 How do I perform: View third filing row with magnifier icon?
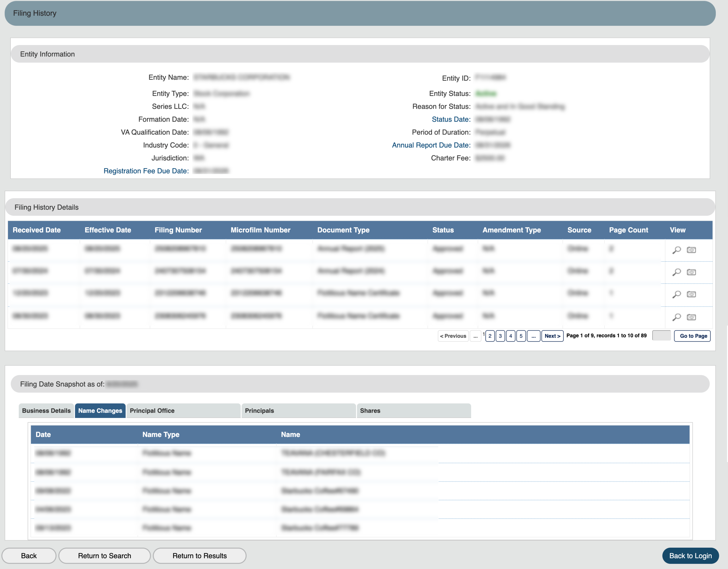click(676, 294)
